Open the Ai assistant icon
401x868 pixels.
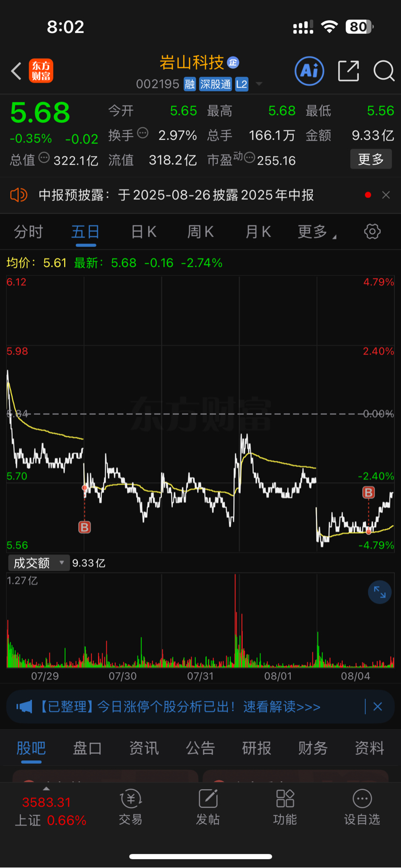[310, 70]
